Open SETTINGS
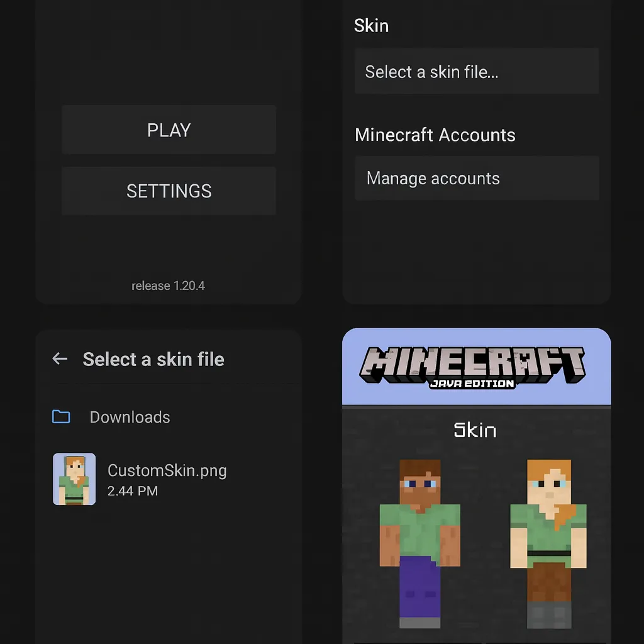644x644 pixels. pos(169,191)
